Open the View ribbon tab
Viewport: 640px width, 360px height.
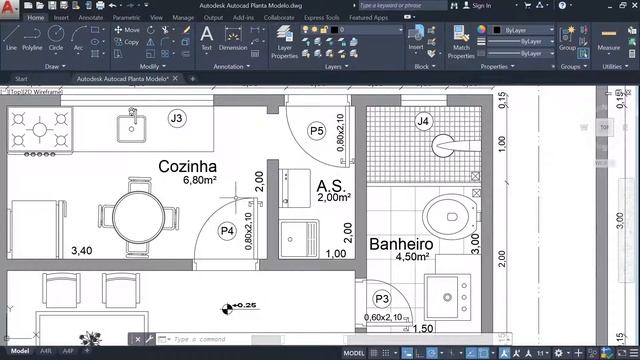click(156, 18)
